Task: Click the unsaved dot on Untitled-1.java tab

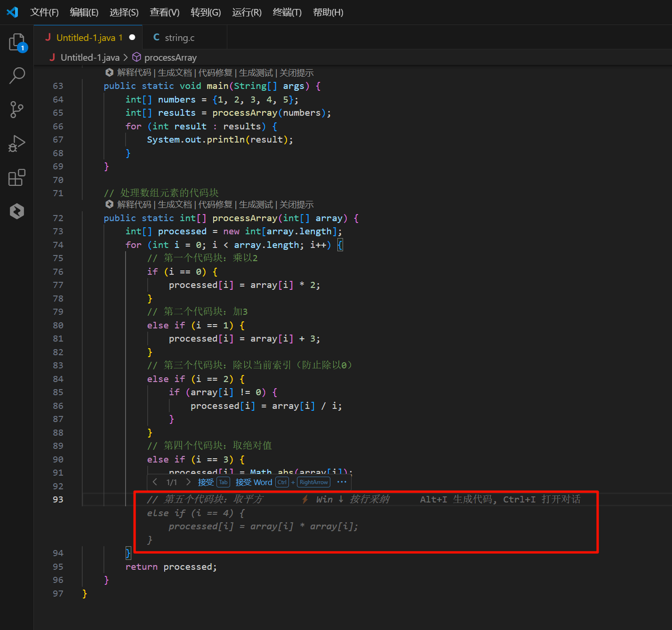Action: point(132,38)
